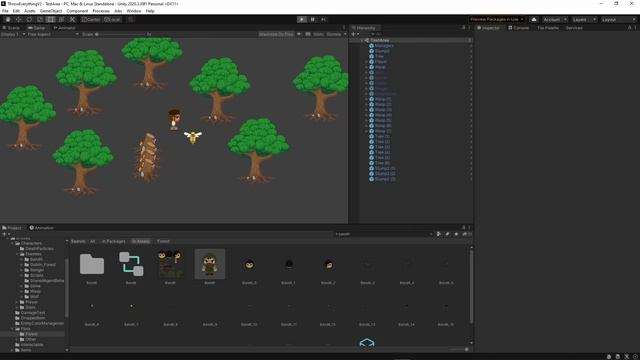Toggle pivot Center handle mode
The width and height of the screenshot is (640, 360).
pyautogui.click(x=91, y=19)
